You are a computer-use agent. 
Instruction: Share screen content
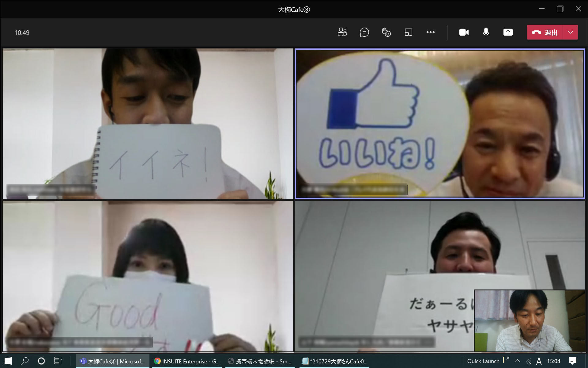pos(508,32)
